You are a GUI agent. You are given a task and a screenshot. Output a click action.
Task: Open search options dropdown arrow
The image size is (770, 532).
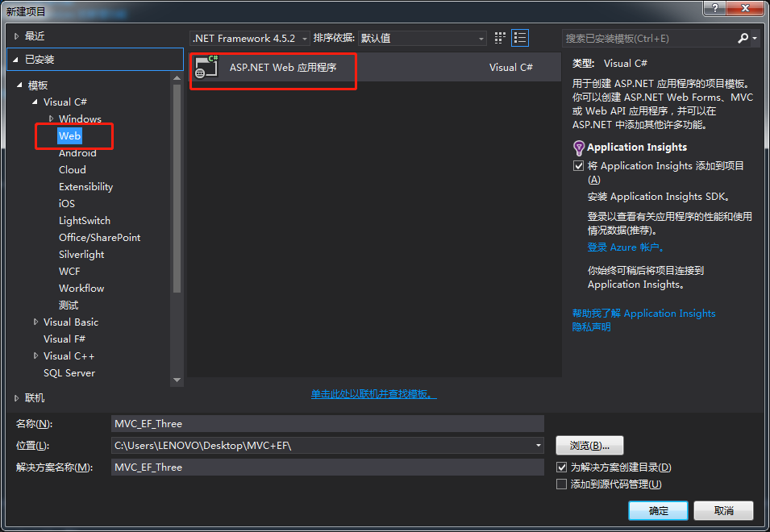pyautogui.click(x=755, y=38)
